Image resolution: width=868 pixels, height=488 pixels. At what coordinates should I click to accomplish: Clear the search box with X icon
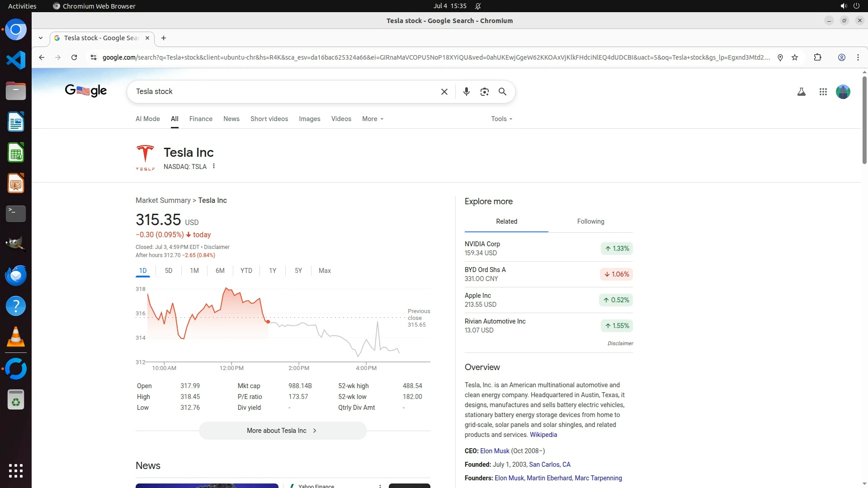(444, 92)
